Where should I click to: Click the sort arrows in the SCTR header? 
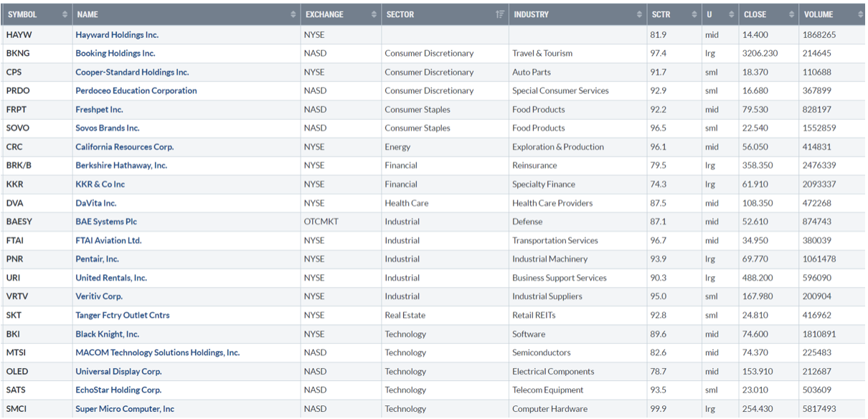[694, 14]
